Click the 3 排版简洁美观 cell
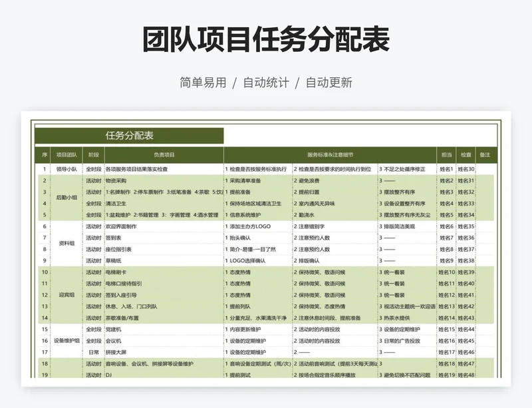This screenshot has width=532, height=408. (x=407, y=226)
